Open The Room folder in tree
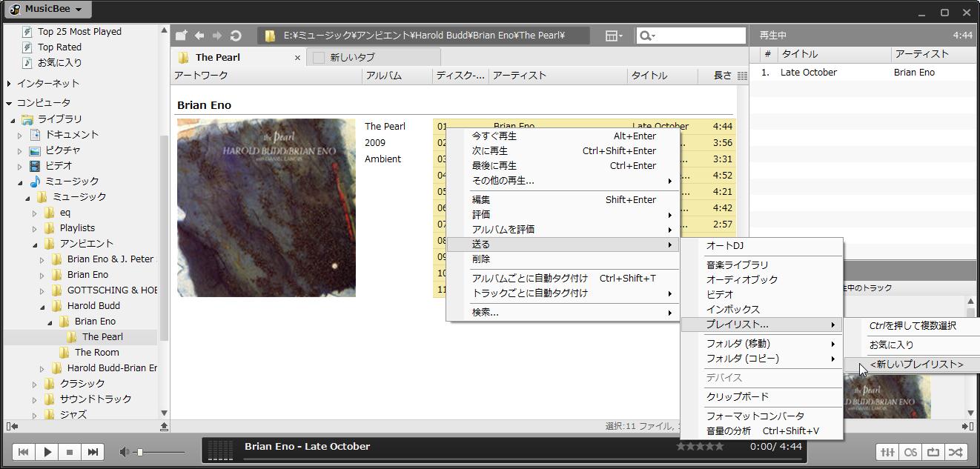Viewport: 980px width, 469px height. point(96,353)
